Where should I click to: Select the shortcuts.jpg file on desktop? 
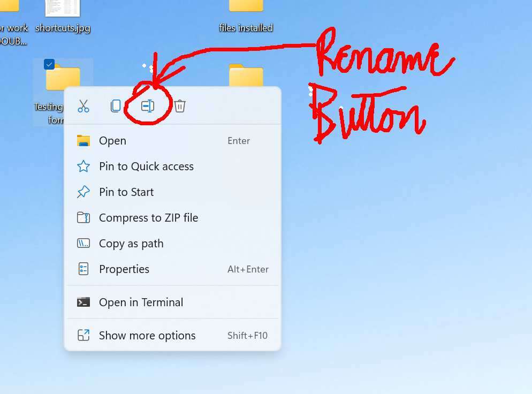[63, 17]
